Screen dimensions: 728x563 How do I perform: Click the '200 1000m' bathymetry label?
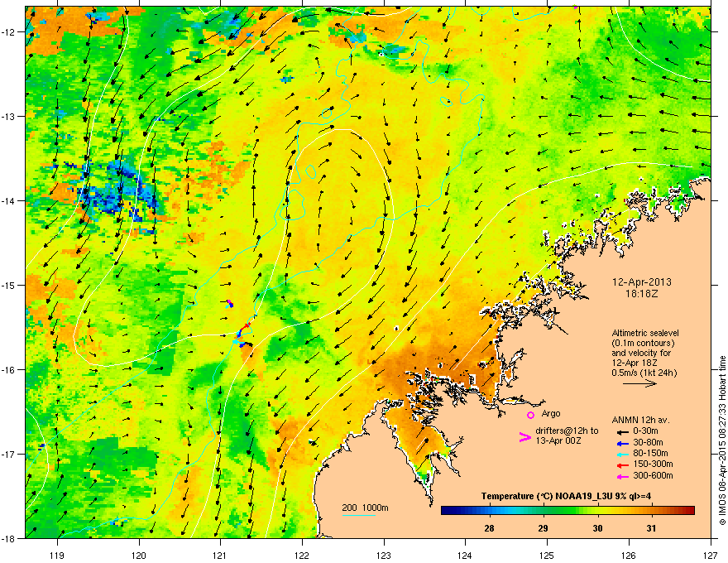[365, 508]
